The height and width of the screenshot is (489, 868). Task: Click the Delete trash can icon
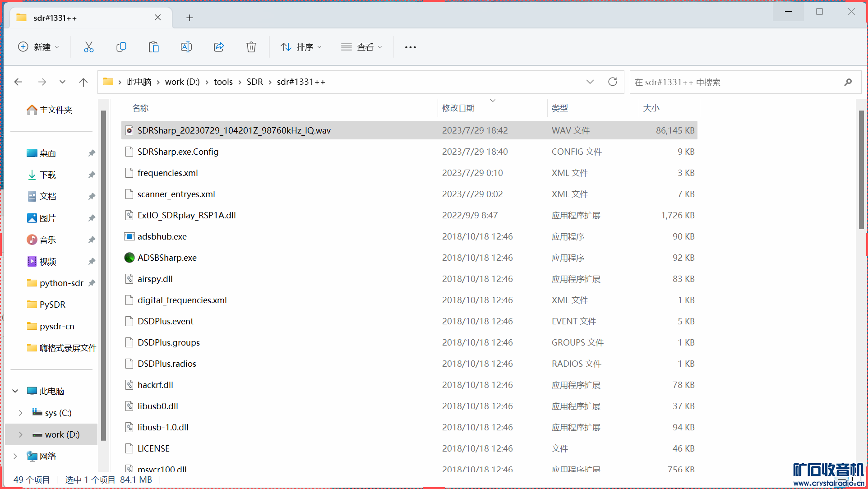coord(251,47)
